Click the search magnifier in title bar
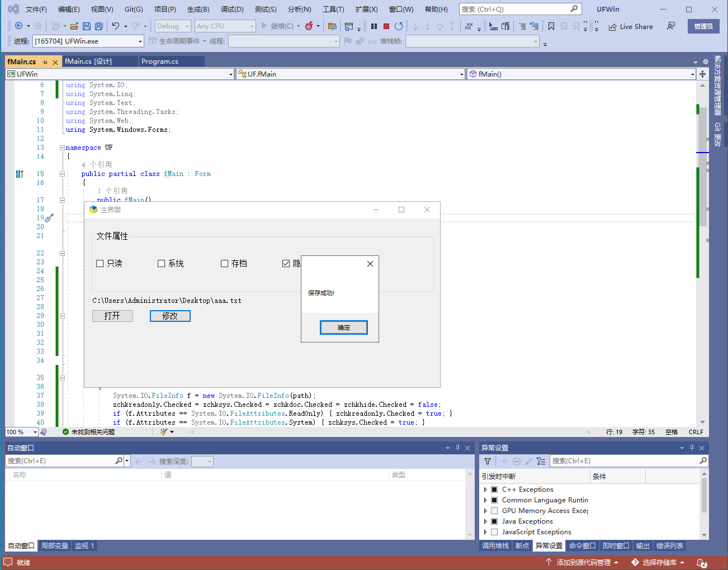The width and height of the screenshot is (728, 570). point(574,9)
